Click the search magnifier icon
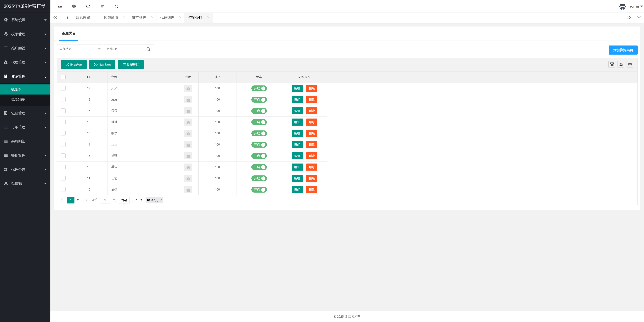Image resolution: width=644 pixels, height=322 pixels. [148, 49]
